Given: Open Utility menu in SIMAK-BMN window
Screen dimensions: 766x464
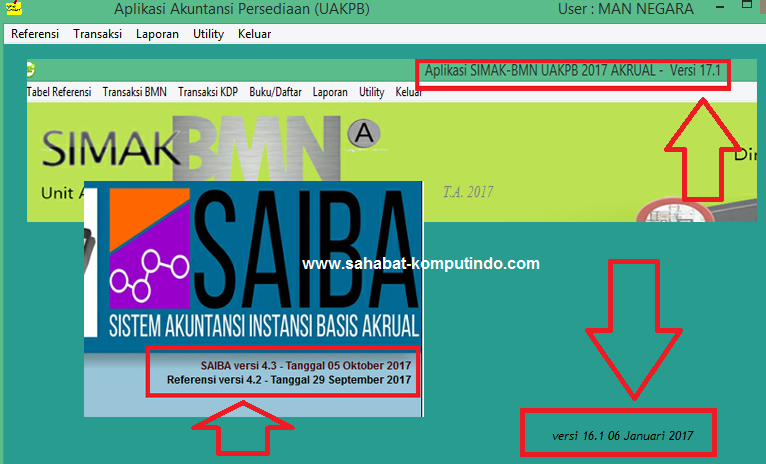Looking at the screenshot, I should point(371,92).
